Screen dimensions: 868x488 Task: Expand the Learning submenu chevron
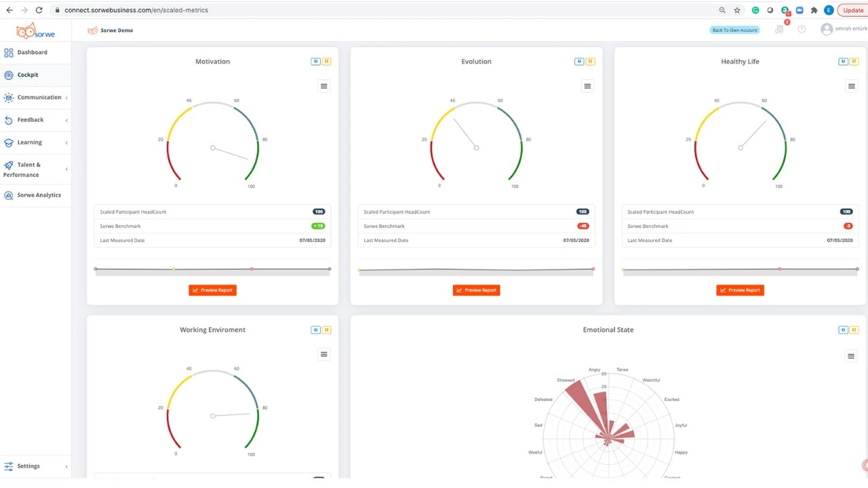(66, 143)
